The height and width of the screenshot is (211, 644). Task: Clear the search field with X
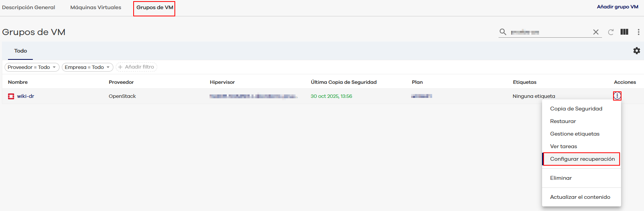coord(596,32)
